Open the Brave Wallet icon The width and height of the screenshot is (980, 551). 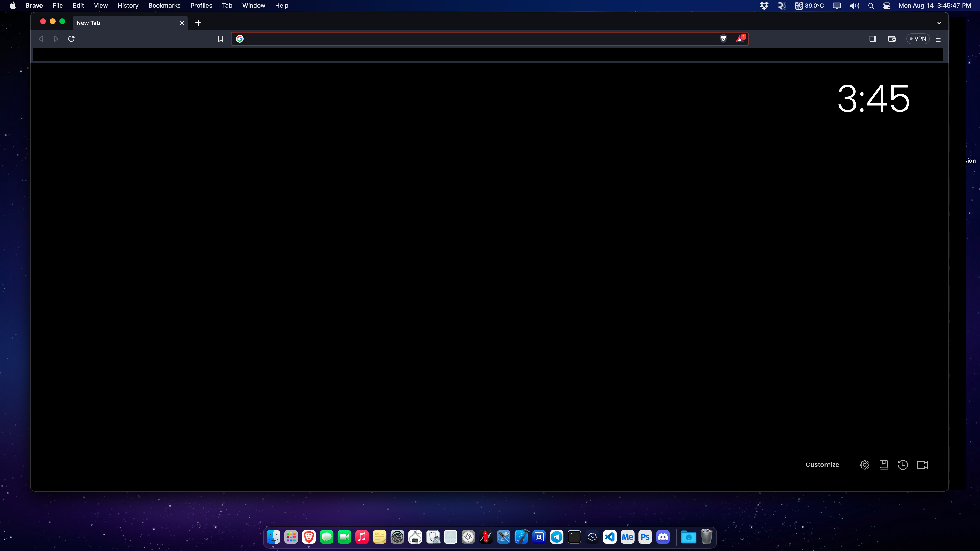point(892,39)
